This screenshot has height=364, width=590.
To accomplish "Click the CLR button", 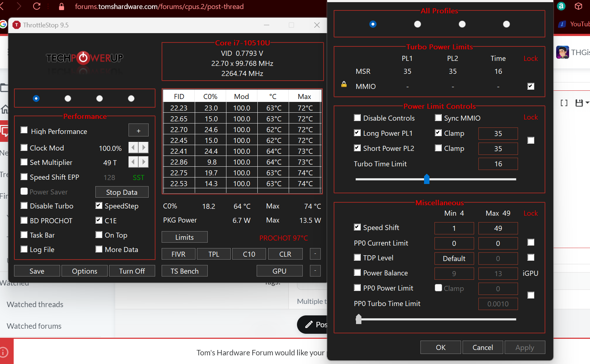I will [285, 254].
